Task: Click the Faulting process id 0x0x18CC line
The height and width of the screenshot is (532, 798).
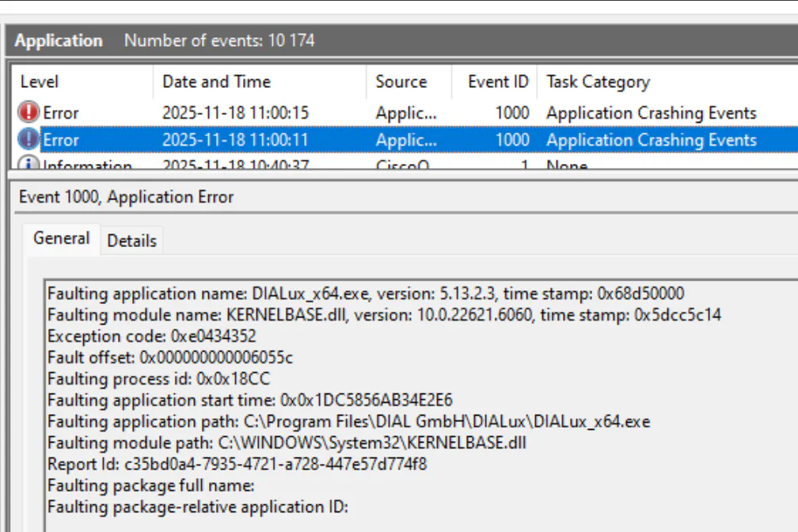Action: [x=159, y=379]
